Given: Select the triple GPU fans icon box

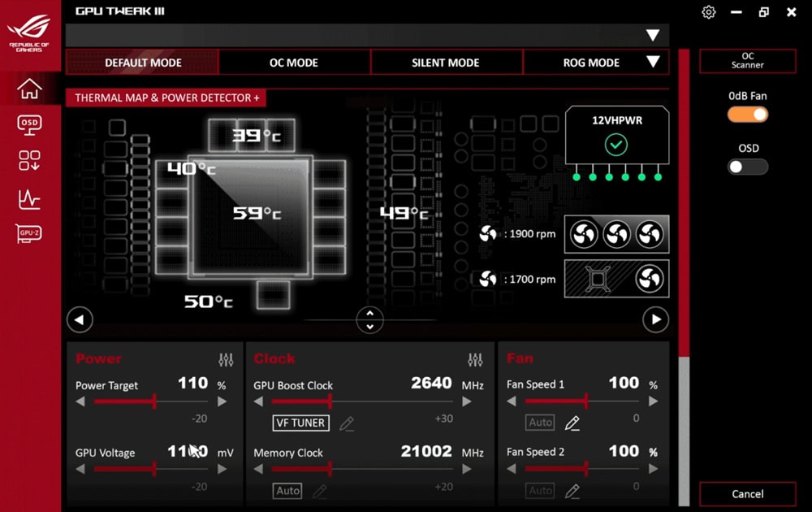Looking at the screenshot, I should pyautogui.click(x=616, y=234).
